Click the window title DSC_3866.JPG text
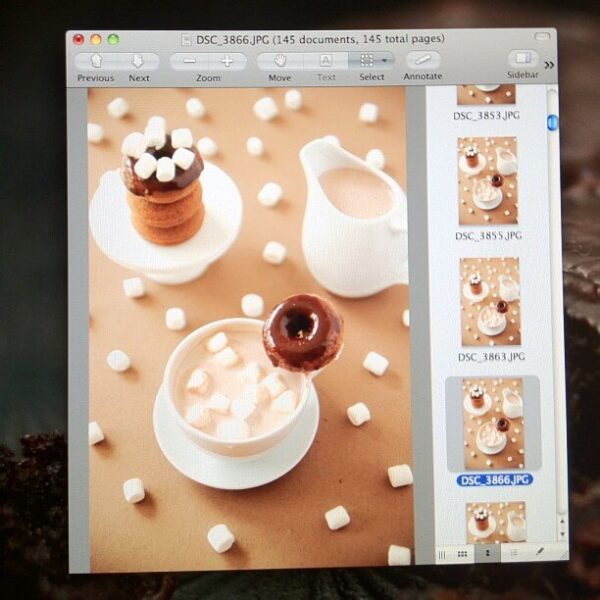The image size is (600, 600). pos(232,40)
